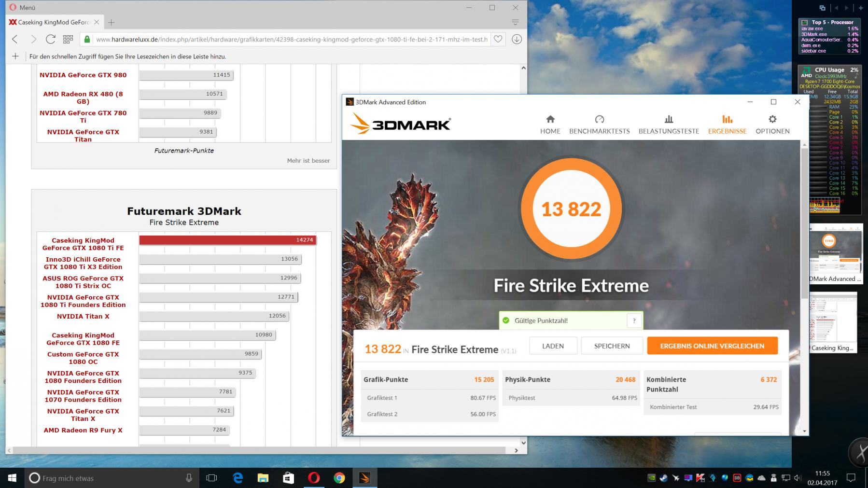
Task: Reload the hardwareluxx page
Action: click(51, 39)
